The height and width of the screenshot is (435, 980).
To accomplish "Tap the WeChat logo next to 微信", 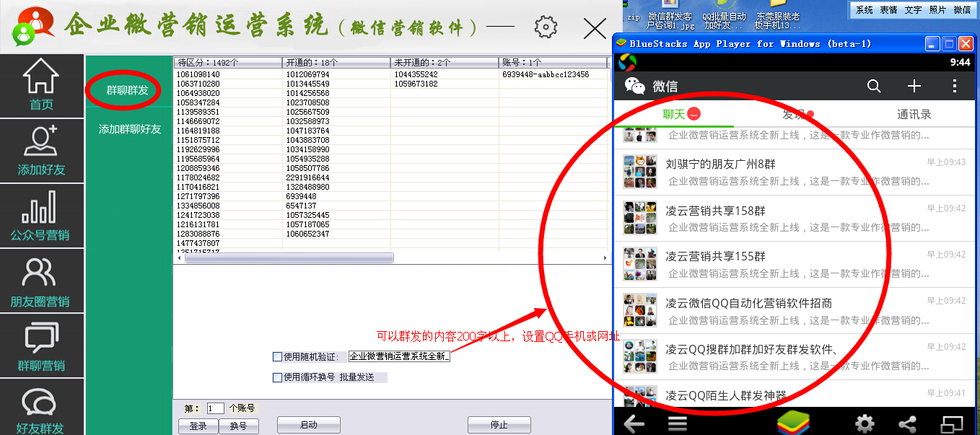I will pos(635,87).
